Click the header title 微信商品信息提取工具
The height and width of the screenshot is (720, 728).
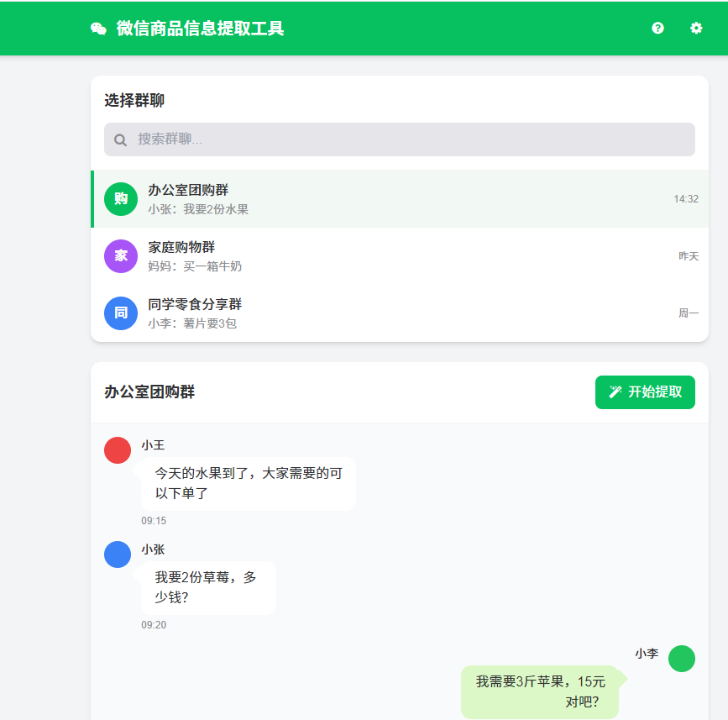click(200, 29)
